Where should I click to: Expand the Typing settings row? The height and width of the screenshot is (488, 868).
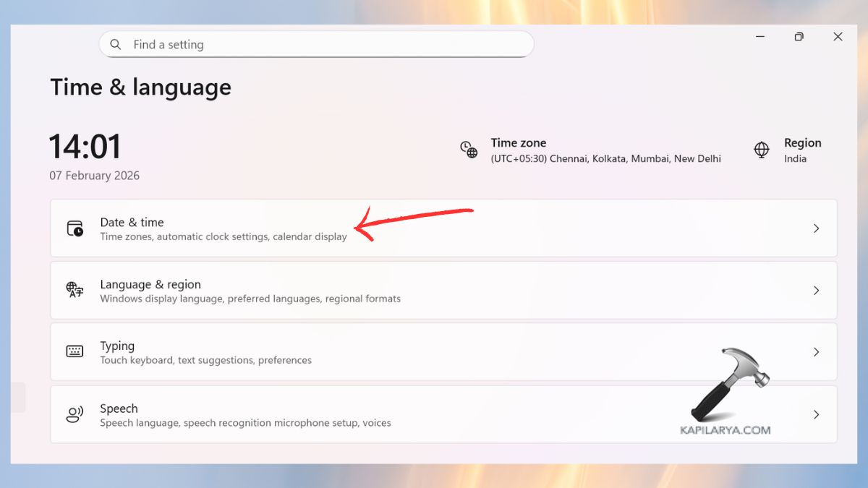point(816,352)
